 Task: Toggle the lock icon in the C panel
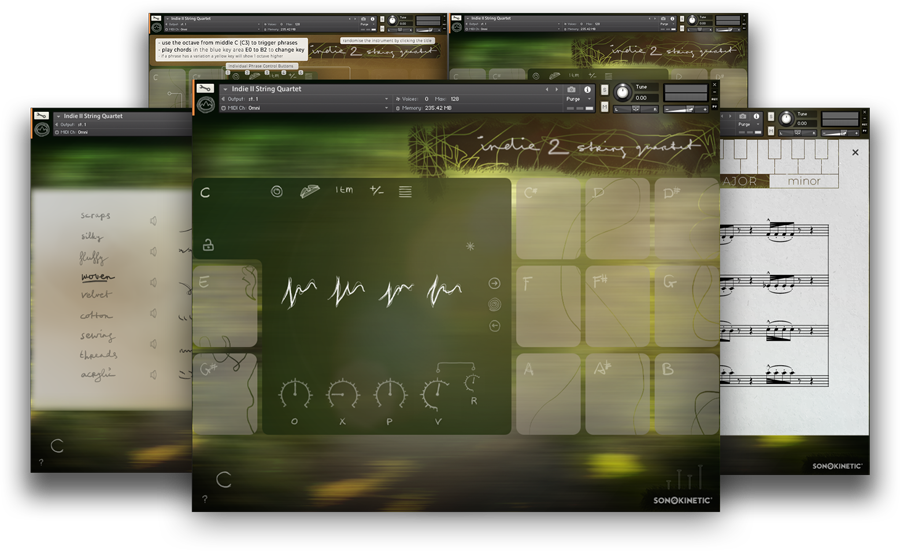208,245
